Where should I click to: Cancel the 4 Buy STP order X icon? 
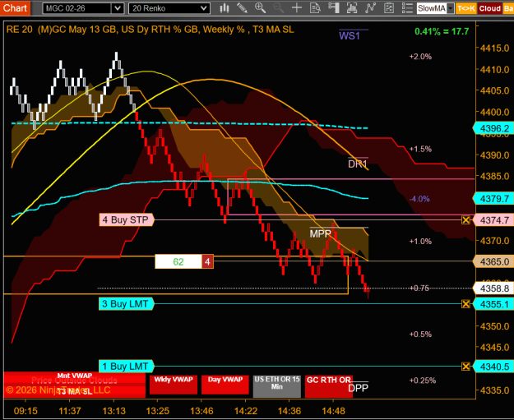click(465, 219)
